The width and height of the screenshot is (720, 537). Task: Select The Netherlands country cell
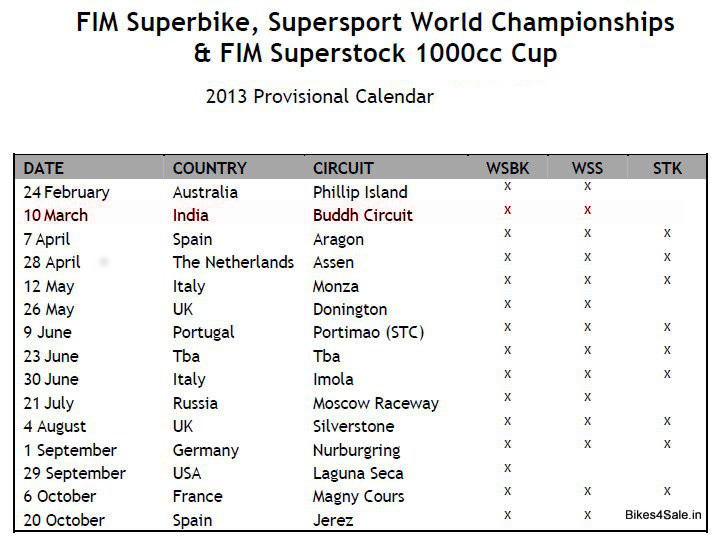pyautogui.click(x=233, y=262)
